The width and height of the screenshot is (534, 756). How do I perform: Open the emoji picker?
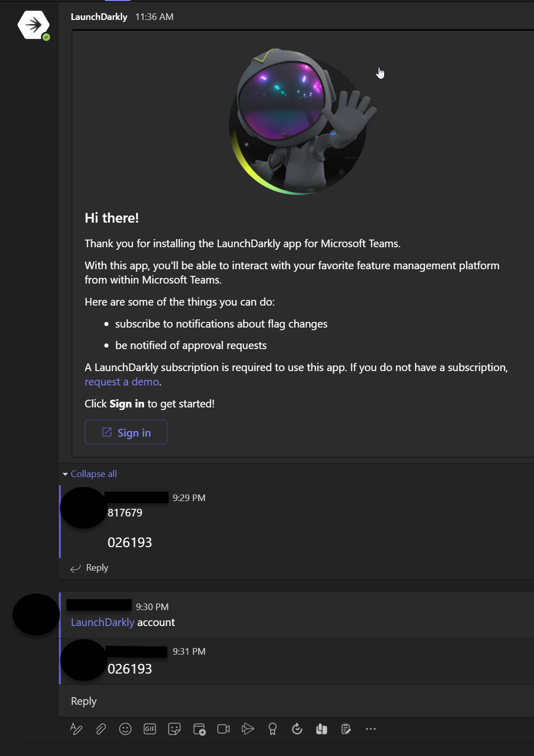tap(125, 728)
